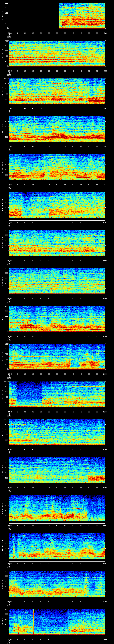Select the 10:00 end-time label
Viewport: 114px width, 644px height.
(105, 223)
